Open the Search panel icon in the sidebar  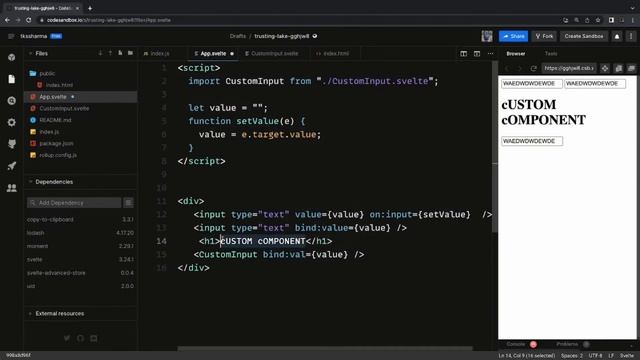11,100
